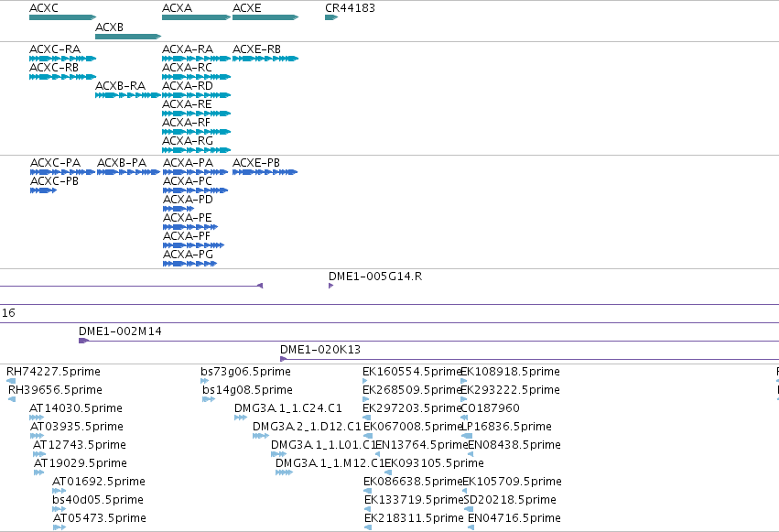Open cDNA DMG3A.1_1.M12.C1
This screenshot has height=532, width=779.
[x=284, y=472]
